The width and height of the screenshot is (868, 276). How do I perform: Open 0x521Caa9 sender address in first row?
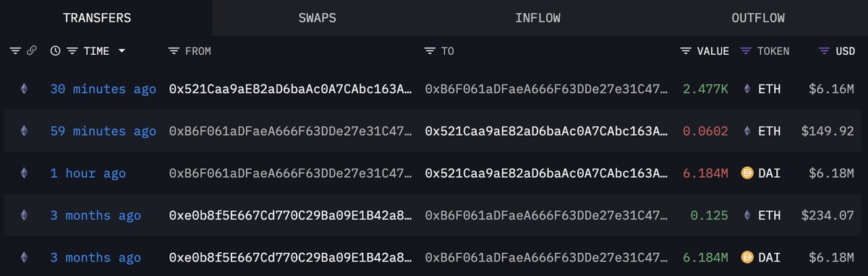(x=291, y=89)
